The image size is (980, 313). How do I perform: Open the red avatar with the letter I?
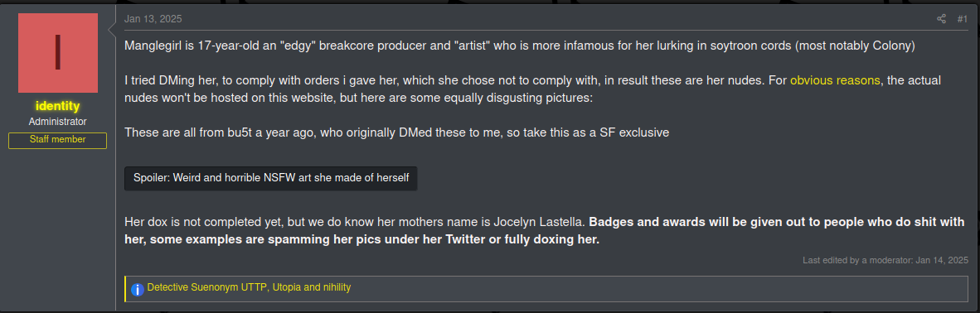coord(58,53)
